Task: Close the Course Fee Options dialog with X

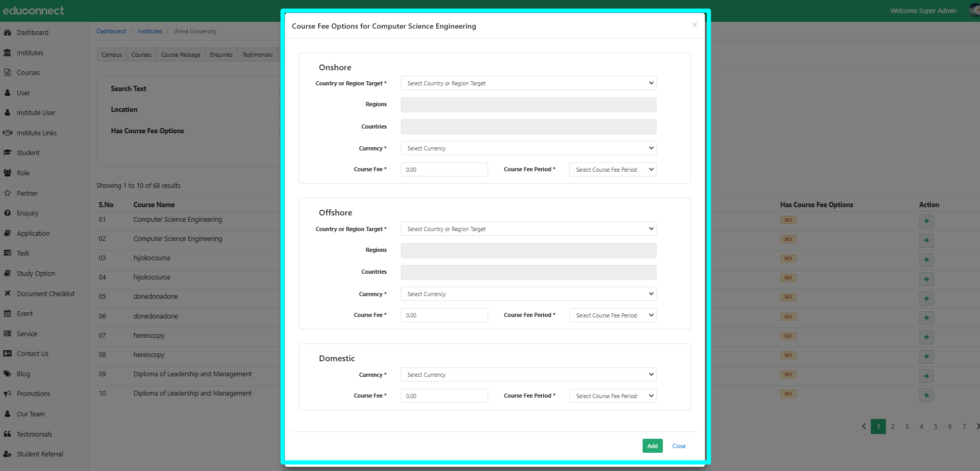Action: [x=695, y=25]
